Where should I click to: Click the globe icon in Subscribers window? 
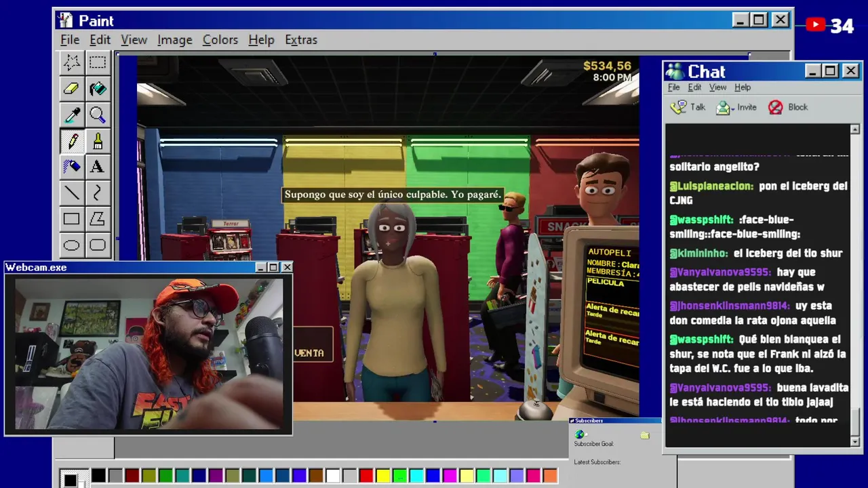[x=579, y=434]
